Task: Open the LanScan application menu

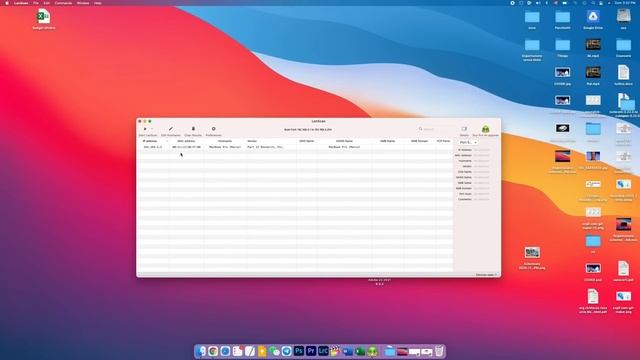Action: click(x=21, y=3)
